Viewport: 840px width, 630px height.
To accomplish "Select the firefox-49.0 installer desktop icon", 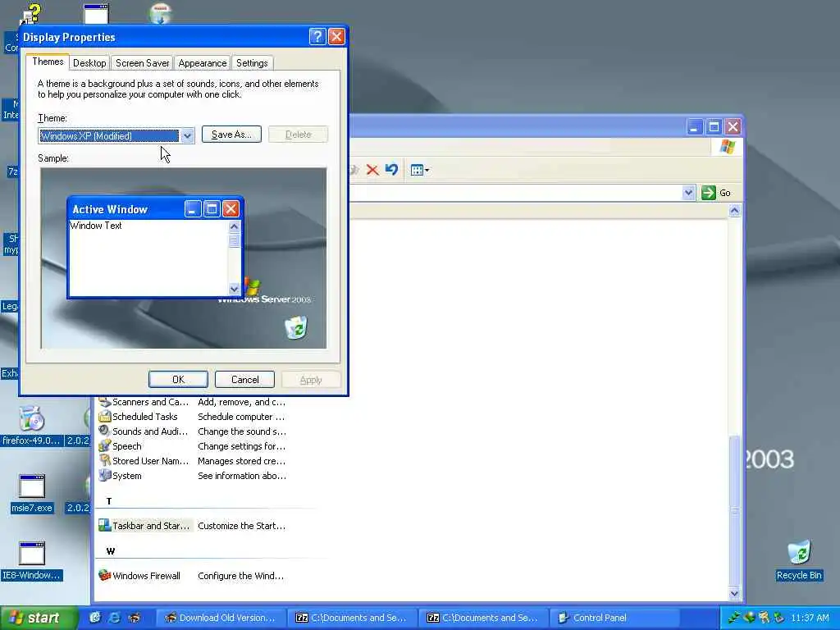I will tap(31, 427).
